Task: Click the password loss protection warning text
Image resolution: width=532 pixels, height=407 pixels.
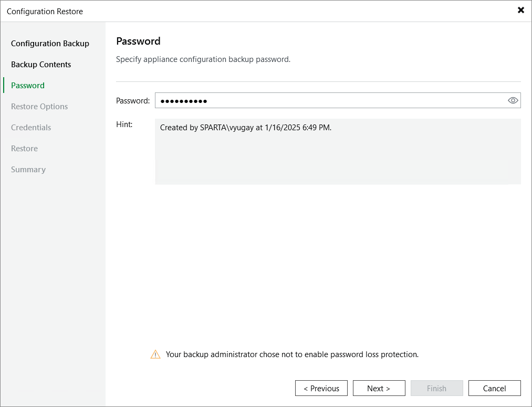Action: 292,354
